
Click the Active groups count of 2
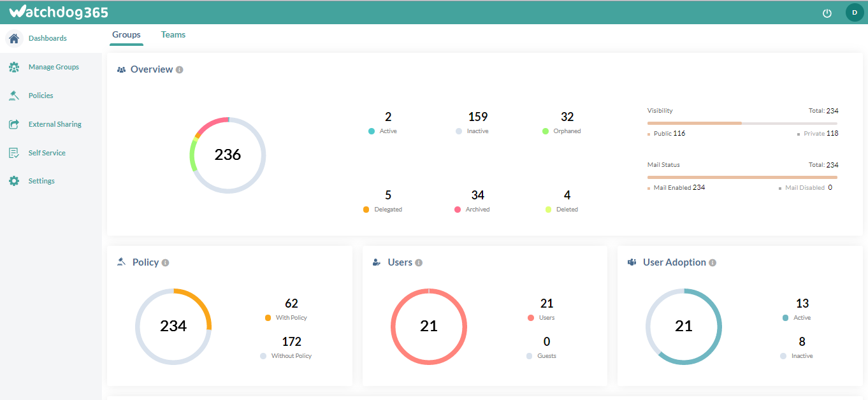[388, 117]
